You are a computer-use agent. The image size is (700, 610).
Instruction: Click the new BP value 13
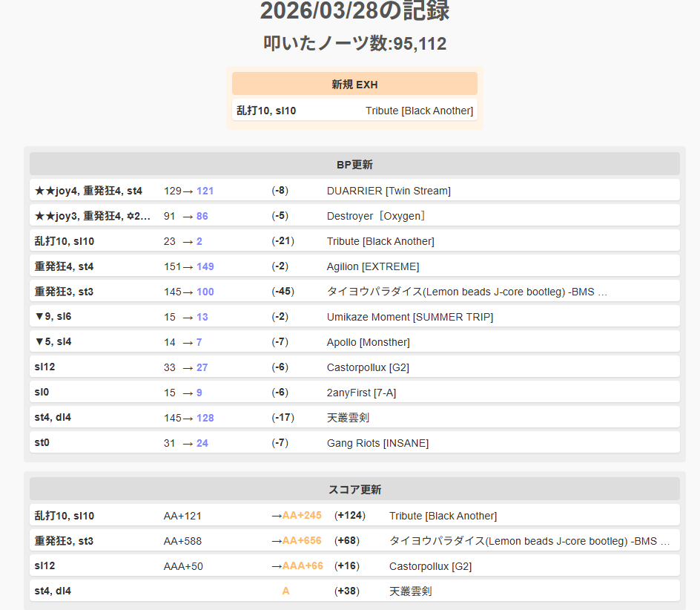pyautogui.click(x=202, y=317)
